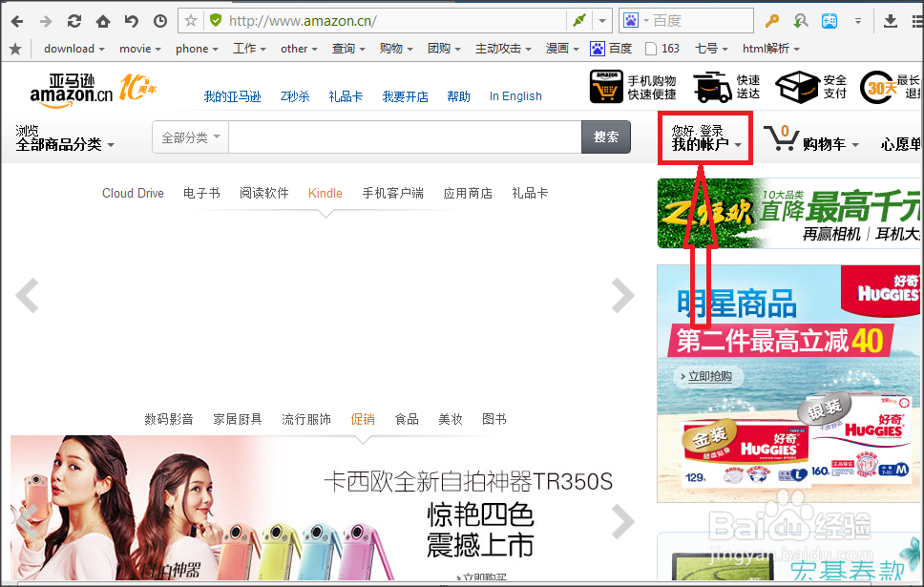This screenshot has height=587, width=924.
Task: Bookmark page with the star in the address bar
Action: (x=191, y=21)
